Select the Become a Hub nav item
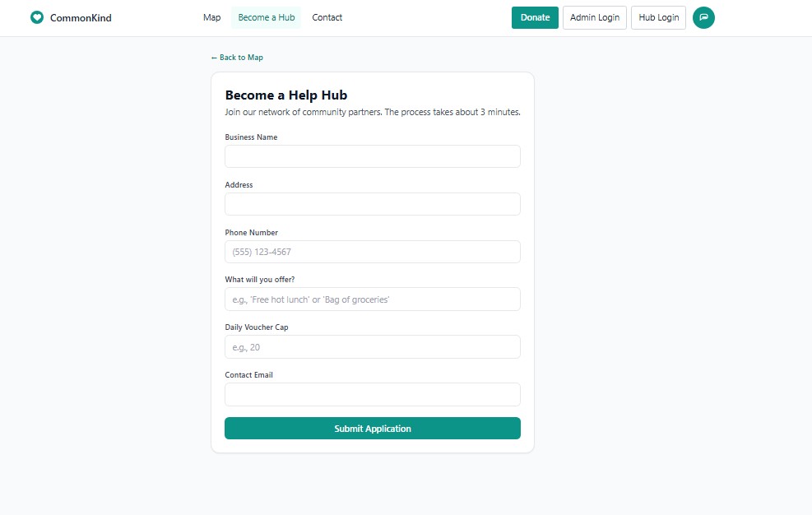 tap(267, 17)
